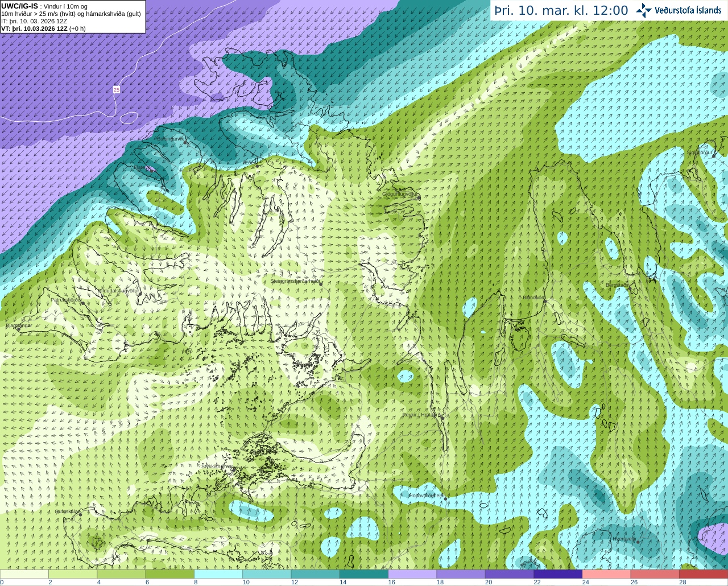This screenshot has height=586, width=728.
Task: Click the legend scale value '12'
Action: 294,582
